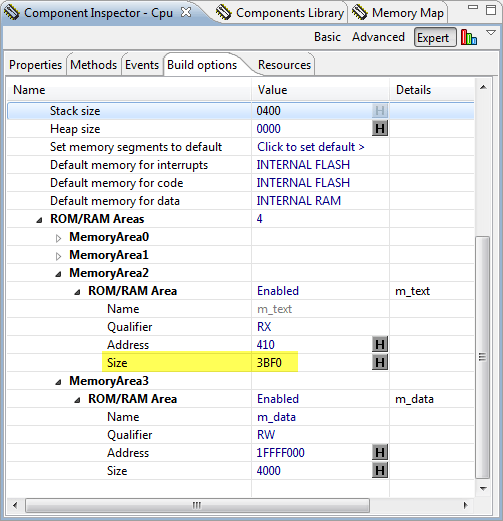Change the RW qualifier value
This screenshot has height=521, width=503.
pos(266,435)
